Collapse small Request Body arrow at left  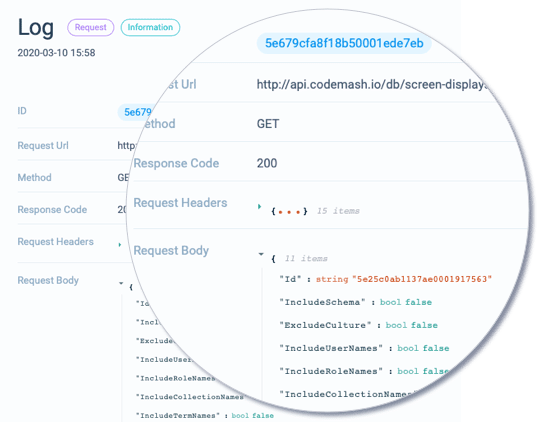pos(121,283)
